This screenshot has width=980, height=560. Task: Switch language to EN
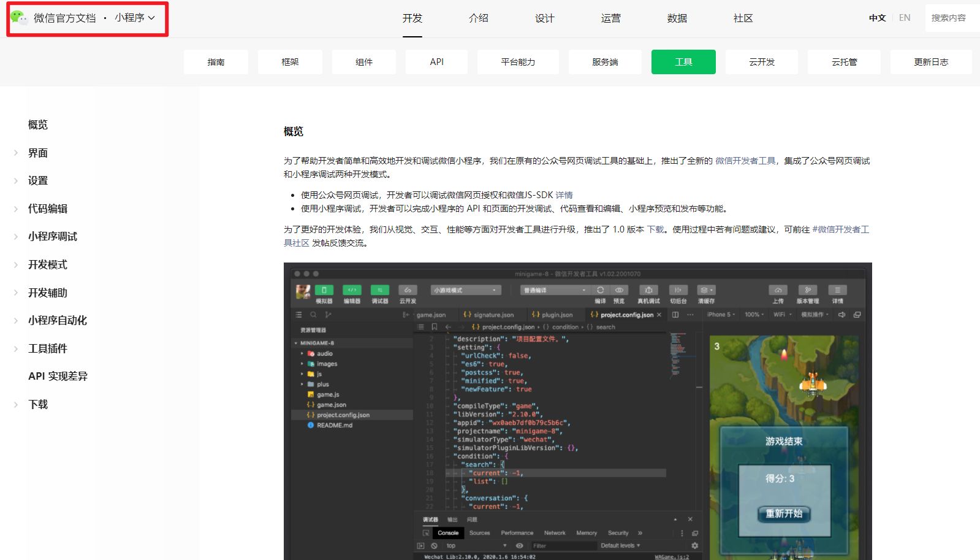click(905, 18)
